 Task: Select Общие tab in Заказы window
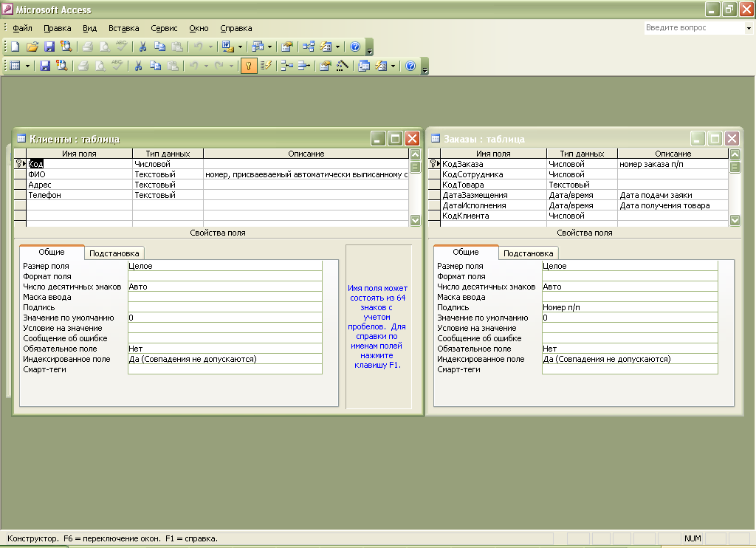(466, 252)
